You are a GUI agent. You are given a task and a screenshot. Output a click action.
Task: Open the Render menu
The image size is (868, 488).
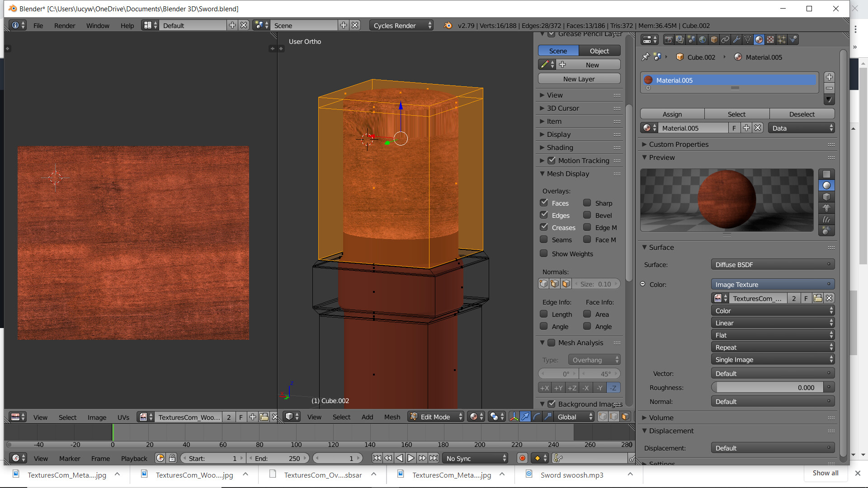tap(65, 26)
